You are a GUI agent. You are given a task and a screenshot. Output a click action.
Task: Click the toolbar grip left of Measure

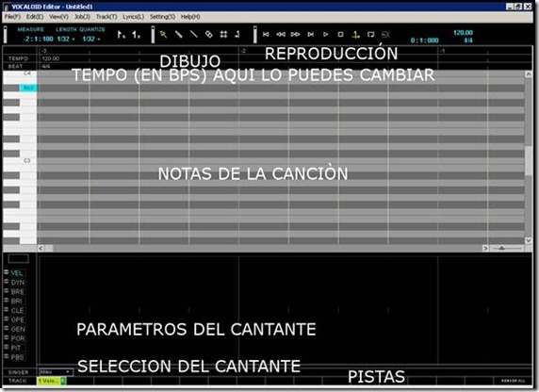(5, 34)
